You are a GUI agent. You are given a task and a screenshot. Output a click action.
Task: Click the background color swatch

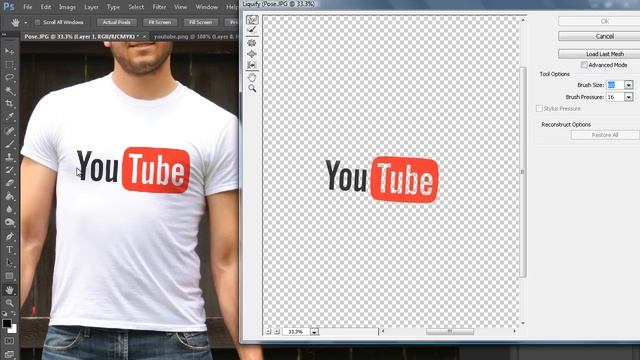13,329
